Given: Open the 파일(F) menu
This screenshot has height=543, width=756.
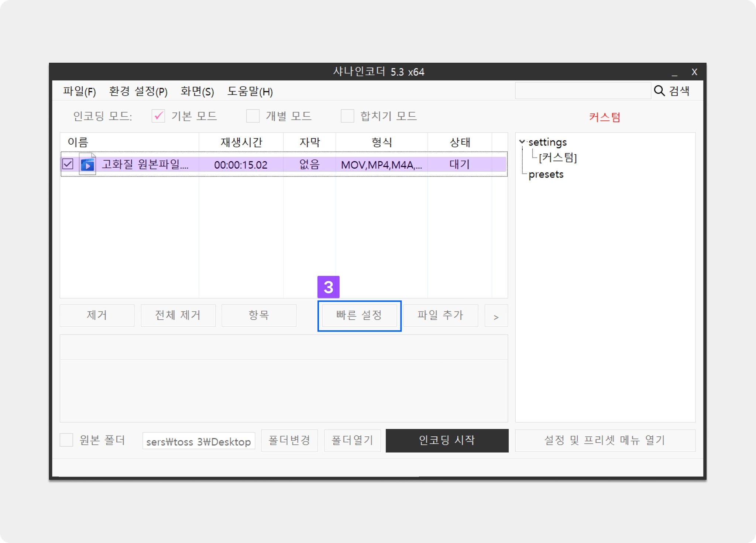Looking at the screenshot, I should [x=79, y=91].
